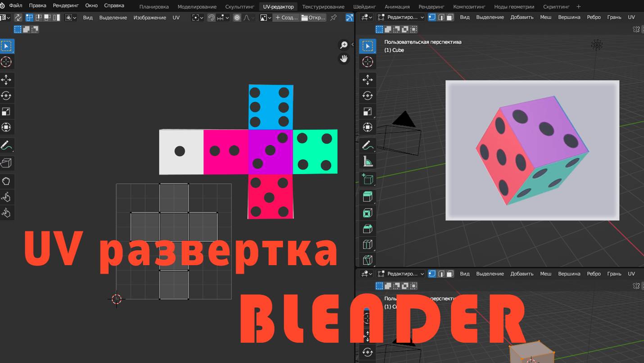Toggle proportional editing in UV editor header
This screenshot has width=644, height=363.
tap(237, 18)
